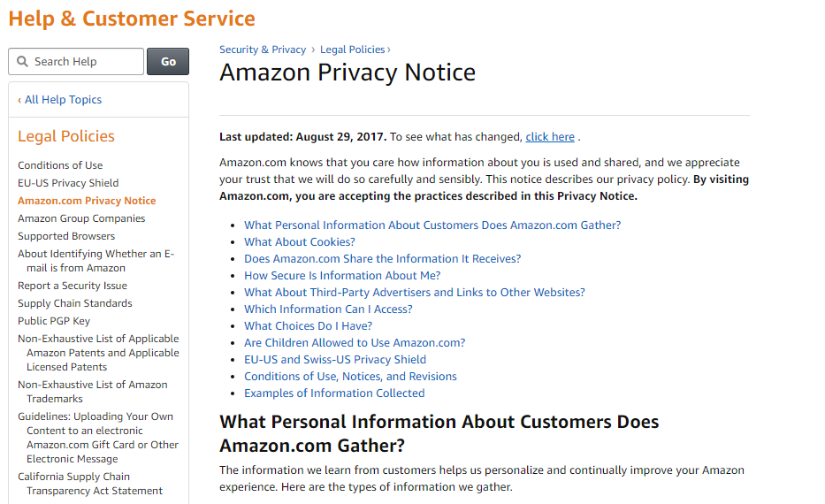Viewport: 825px width, 504px height.
Task: Open the Legal Policies breadcrumb link
Action: pos(353,50)
